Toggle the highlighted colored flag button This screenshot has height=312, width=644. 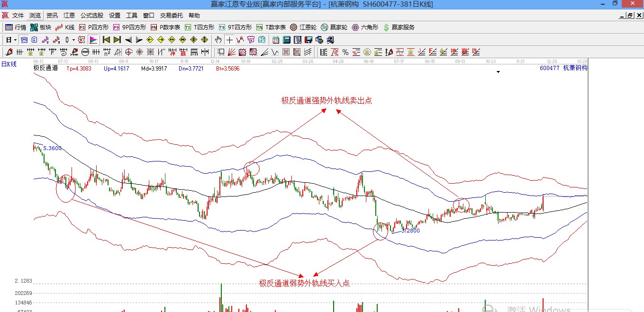click(93, 40)
